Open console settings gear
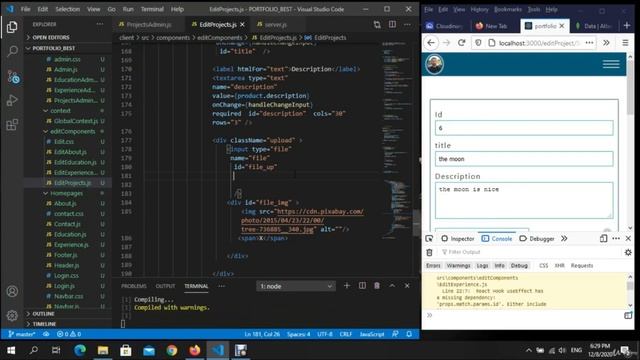640x360 pixels. point(628,252)
